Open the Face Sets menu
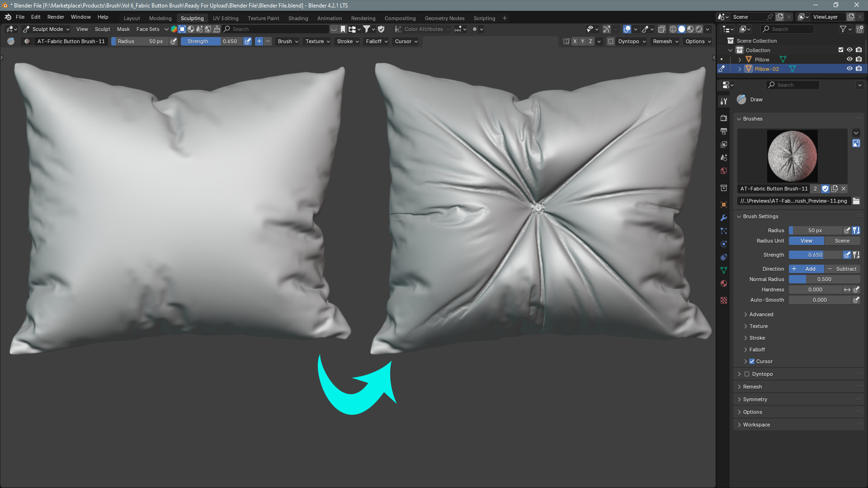This screenshot has width=868, height=488. [148, 29]
